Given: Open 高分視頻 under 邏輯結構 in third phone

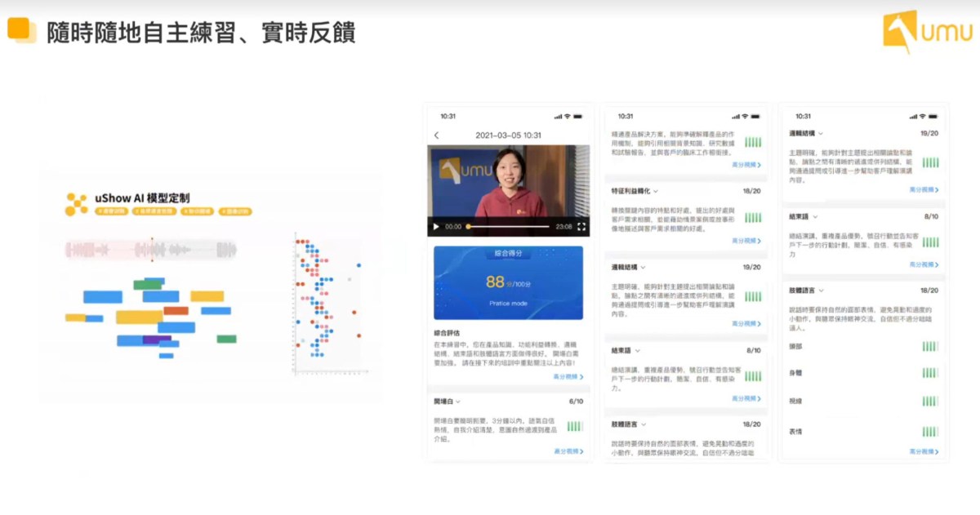Looking at the screenshot, I should point(924,189).
